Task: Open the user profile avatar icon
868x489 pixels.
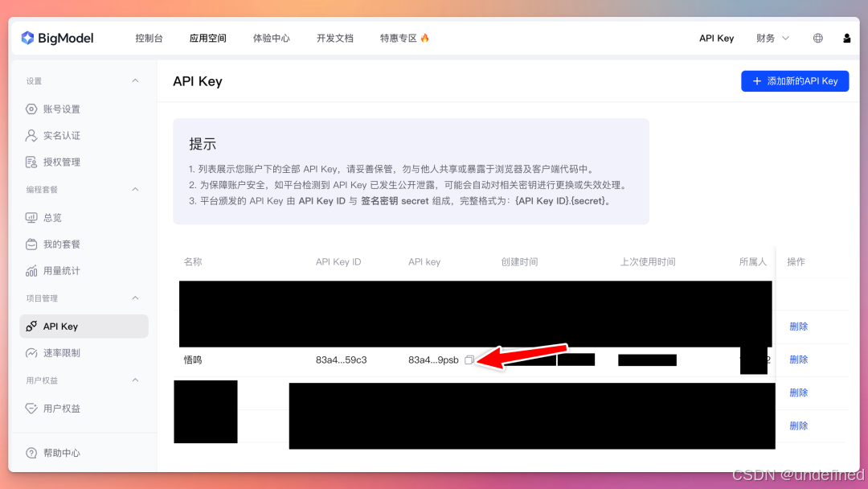Action: point(846,39)
